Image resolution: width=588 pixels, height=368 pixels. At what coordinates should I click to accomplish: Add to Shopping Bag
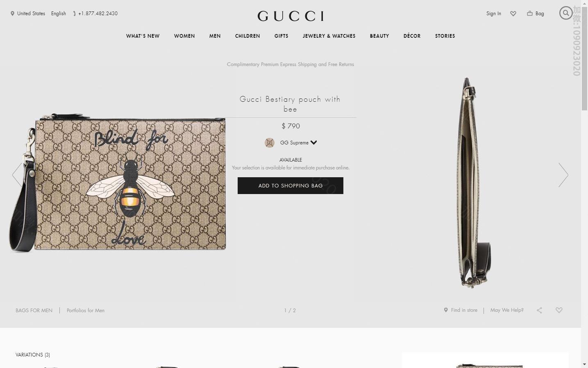point(291,186)
